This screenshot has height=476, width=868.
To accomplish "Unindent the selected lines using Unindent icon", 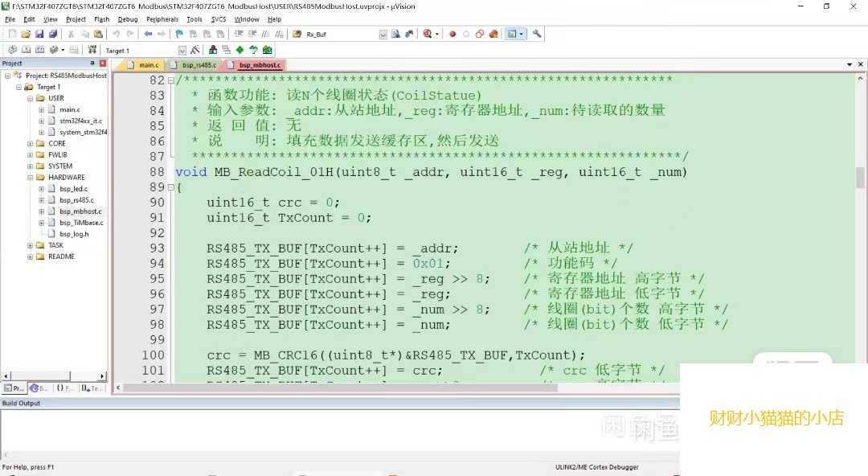I will pyautogui.click(x=252, y=34).
